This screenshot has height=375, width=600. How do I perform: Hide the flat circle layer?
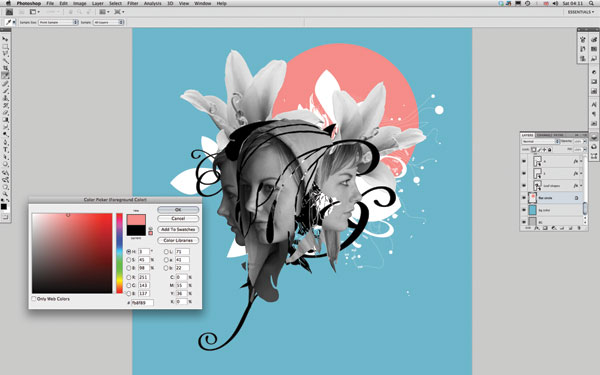[524, 198]
